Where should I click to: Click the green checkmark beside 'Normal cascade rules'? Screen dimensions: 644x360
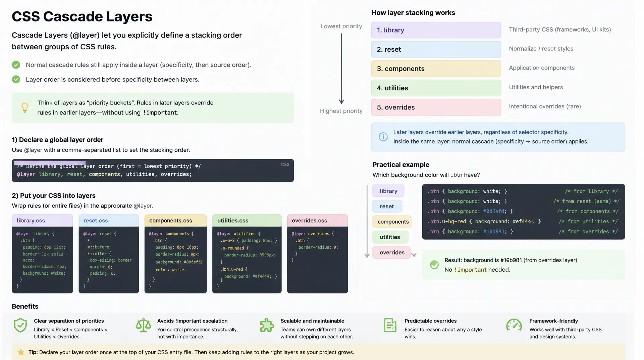point(16,65)
